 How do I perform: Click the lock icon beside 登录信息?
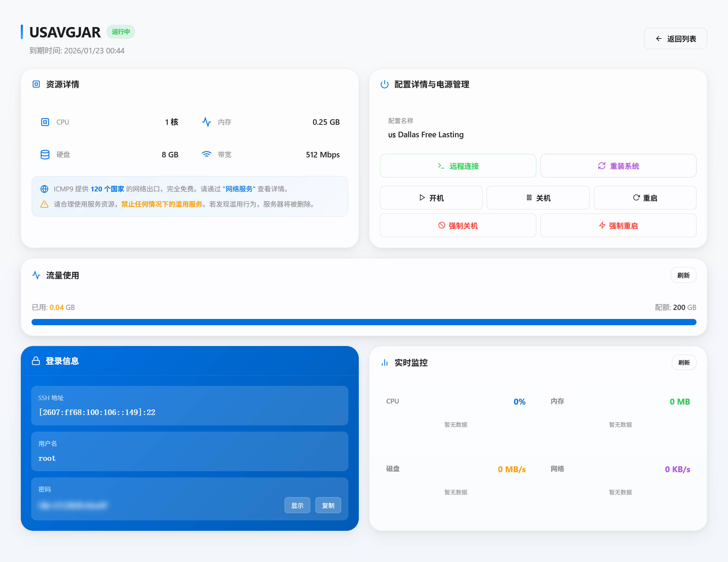tap(36, 361)
